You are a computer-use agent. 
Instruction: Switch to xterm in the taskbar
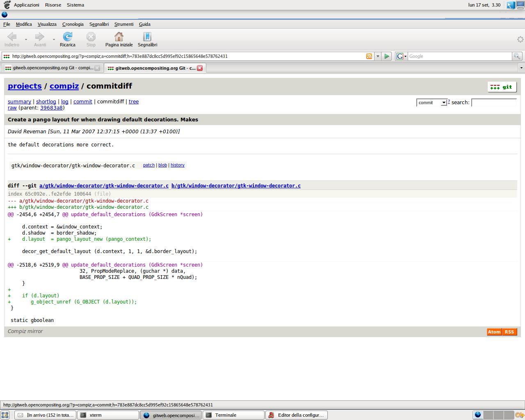(x=108, y=415)
